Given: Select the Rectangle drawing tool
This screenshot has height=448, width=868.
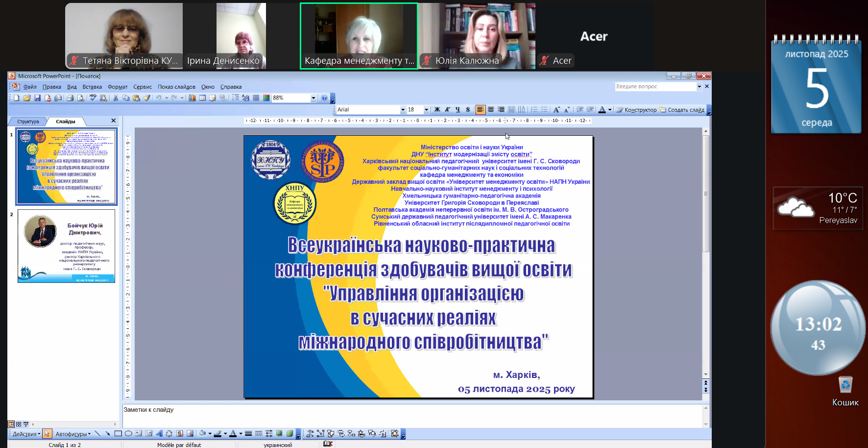Looking at the screenshot, I should pyautogui.click(x=118, y=434).
